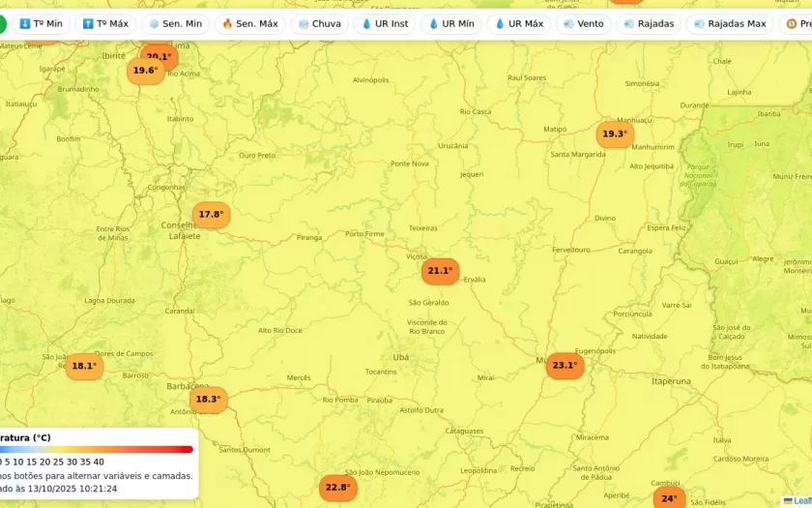This screenshot has width=812, height=508.
Task: Open the Rajadas wind gust layer
Action: [x=649, y=23]
